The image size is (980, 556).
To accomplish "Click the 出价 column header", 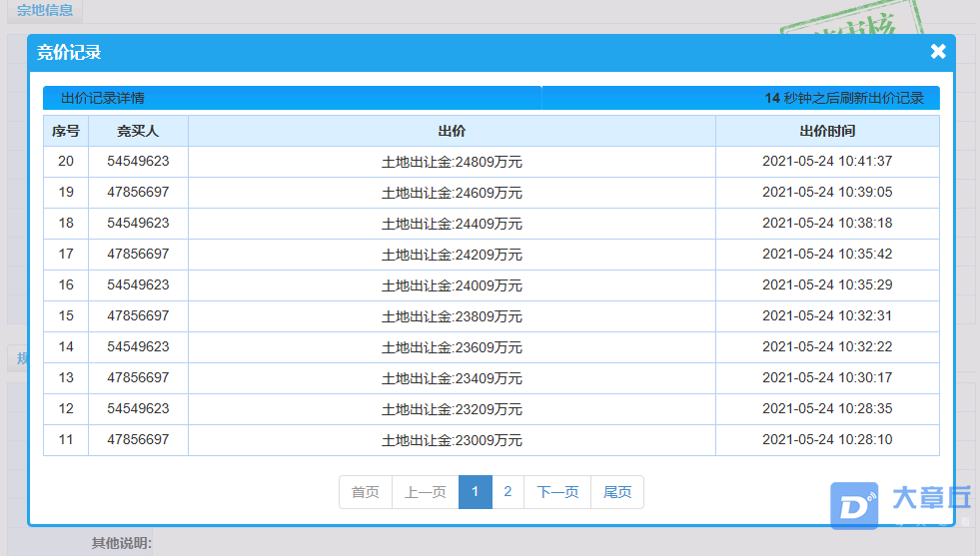I will point(452,131).
